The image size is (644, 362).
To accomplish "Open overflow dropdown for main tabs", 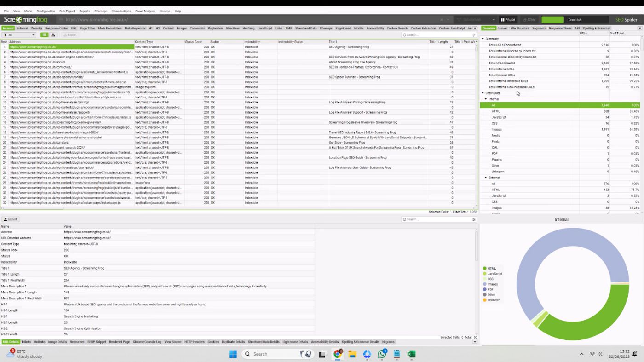I will point(475,28).
